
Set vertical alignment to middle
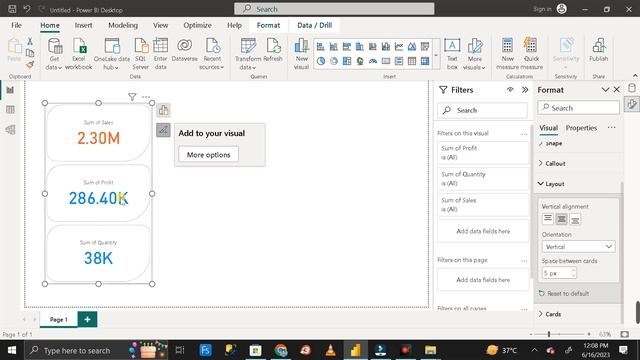562,219
